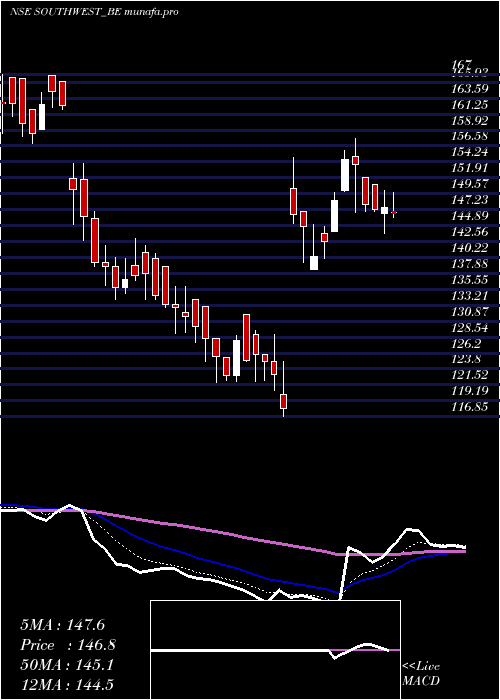This screenshot has height=700, width=500.
Task: Open the MACD inset chart box
Action: [275, 650]
